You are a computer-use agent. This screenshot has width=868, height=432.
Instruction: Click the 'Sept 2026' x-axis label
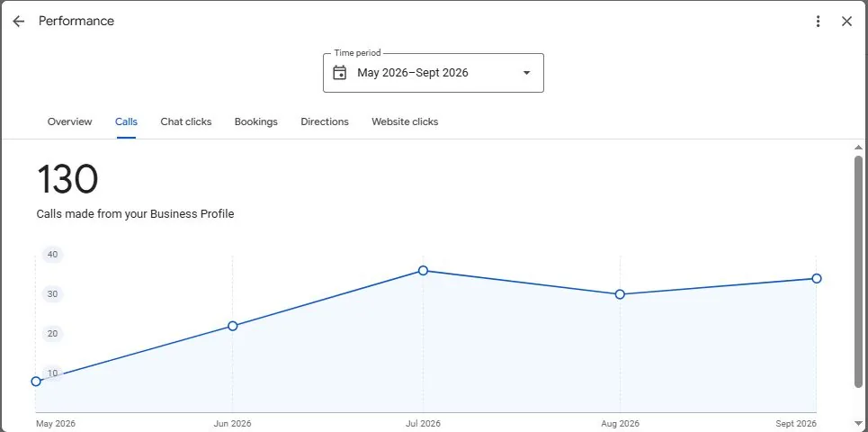796,424
